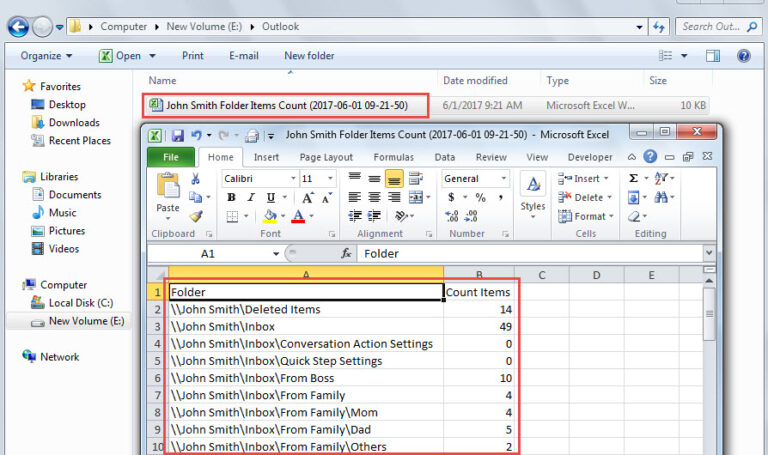This screenshot has height=455, width=768.
Task: Click the Paste icon in Clipboard group
Action: [x=168, y=190]
